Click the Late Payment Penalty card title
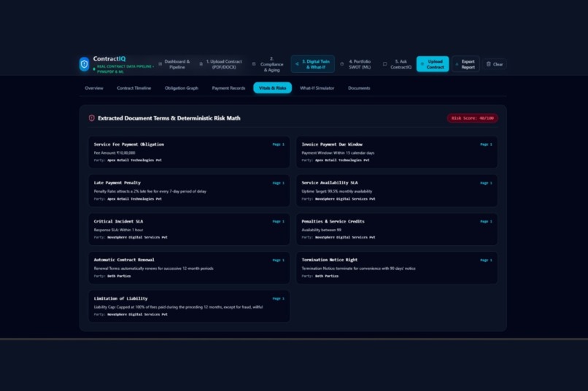The height and width of the screenshot is (391, 588). [117, 183]
